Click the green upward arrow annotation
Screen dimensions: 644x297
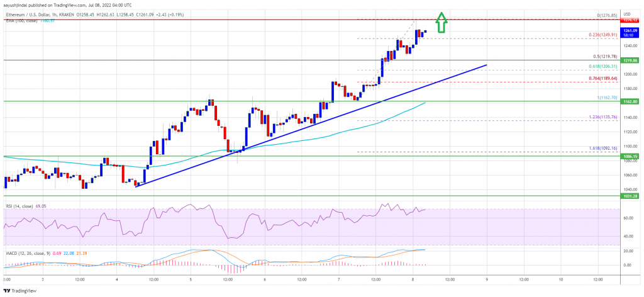coord(441,22)
